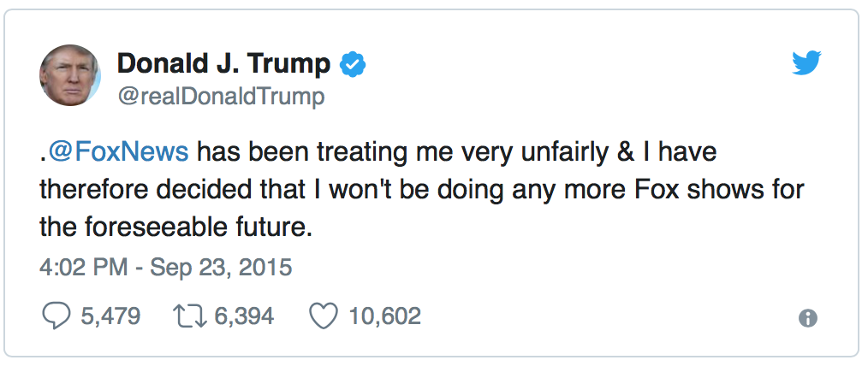The height and width of the screenshot is (366, 868).
Task: Click the 6,394 retweets count
Action: 244,317
